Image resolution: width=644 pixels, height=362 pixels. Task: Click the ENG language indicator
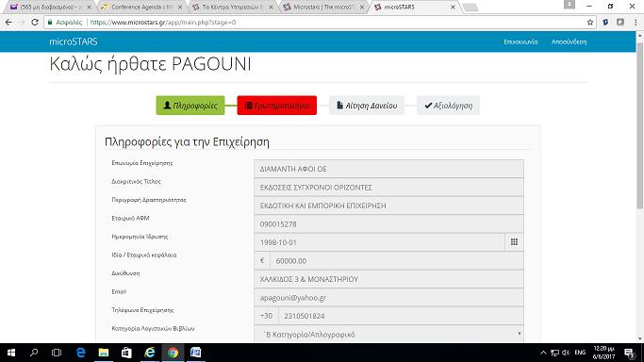[580, 353]
